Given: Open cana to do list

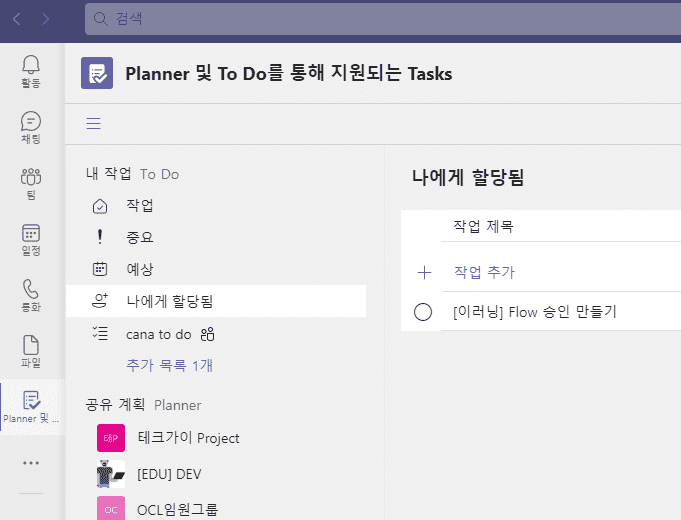Looking at the screenshot, I should coord(216,334).
